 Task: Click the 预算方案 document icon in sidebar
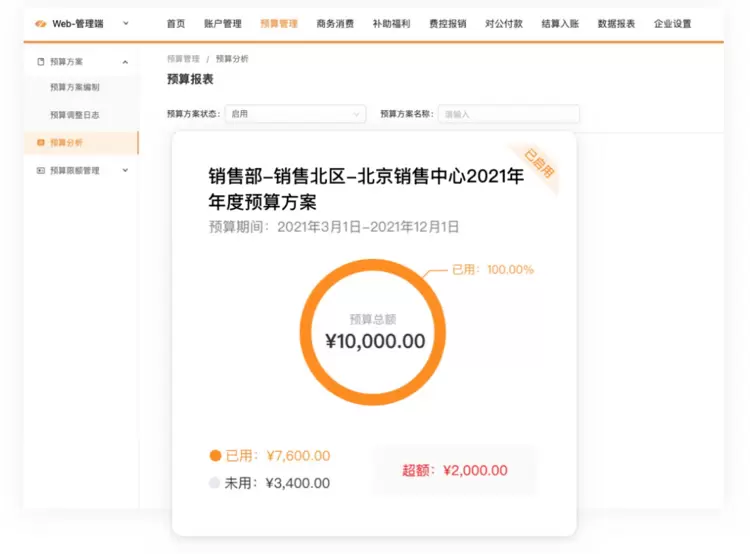coord(40,62)
